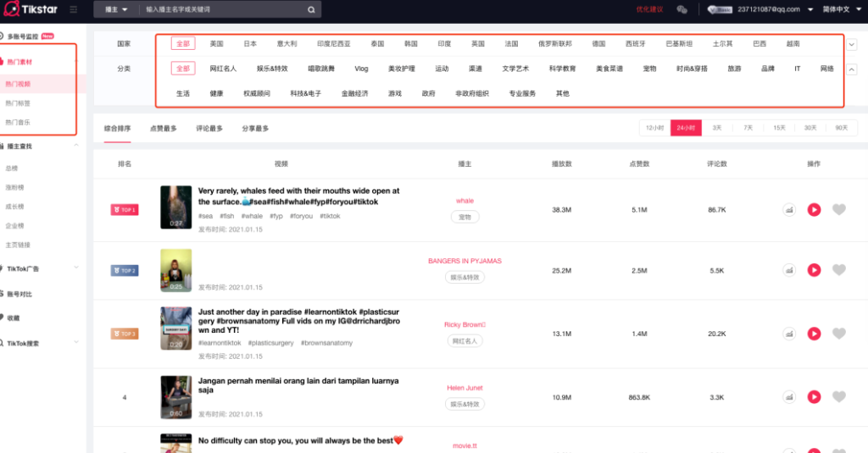Click the 宠物 tag under whale

(465, 217)
